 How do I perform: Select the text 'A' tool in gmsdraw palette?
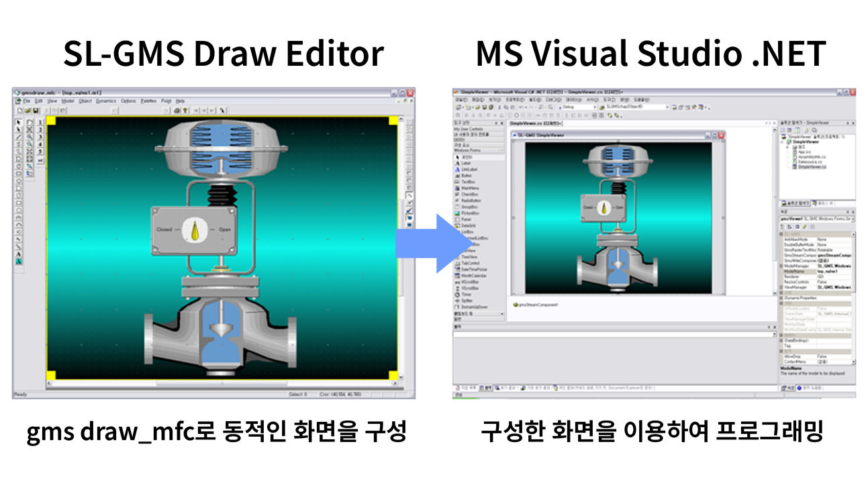pyautogui.click(x=19, y=255)
